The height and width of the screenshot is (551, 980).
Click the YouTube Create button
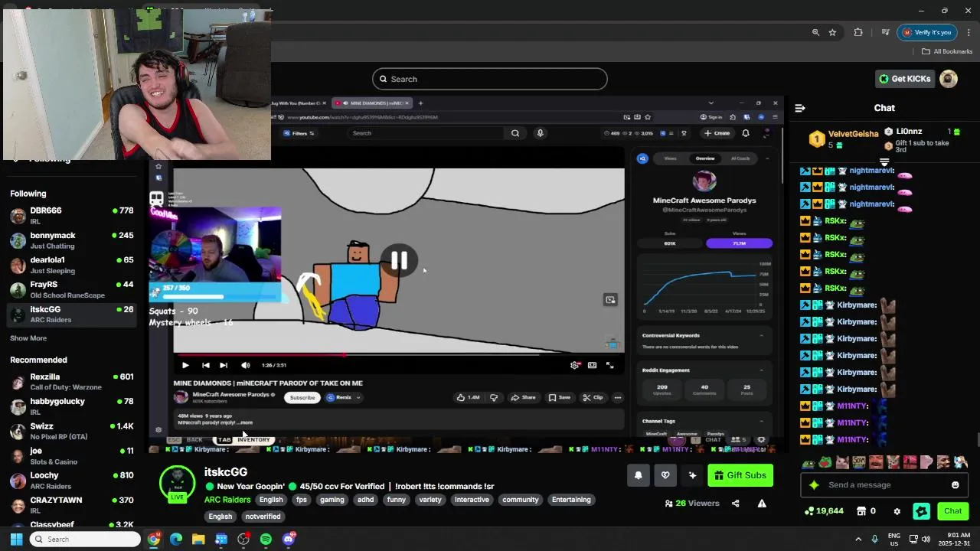click(x=717, y=133)
